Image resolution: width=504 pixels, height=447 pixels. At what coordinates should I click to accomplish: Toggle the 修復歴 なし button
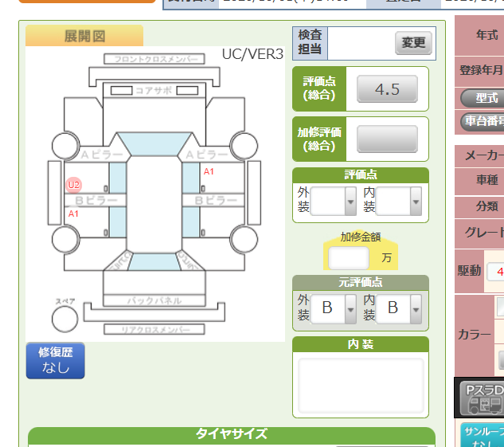(55, 360)
